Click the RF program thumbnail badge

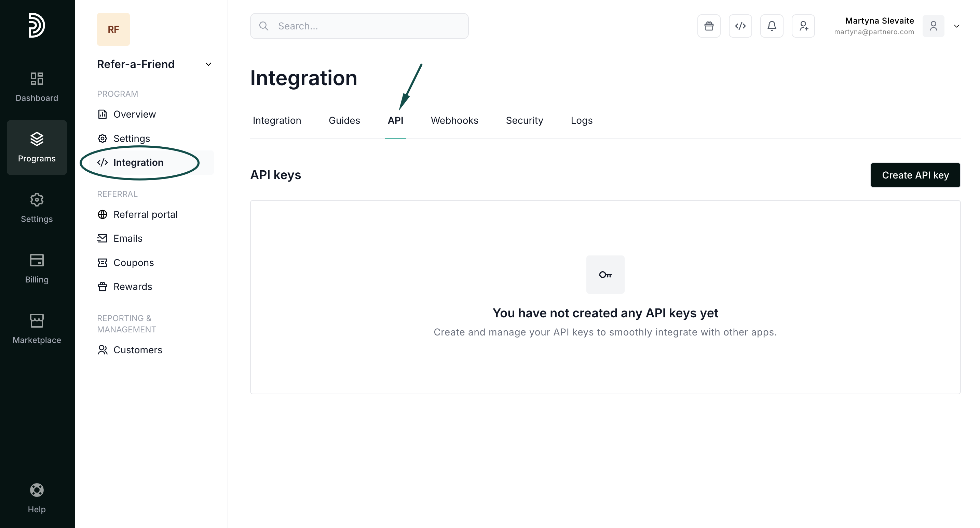coord(113,29)
